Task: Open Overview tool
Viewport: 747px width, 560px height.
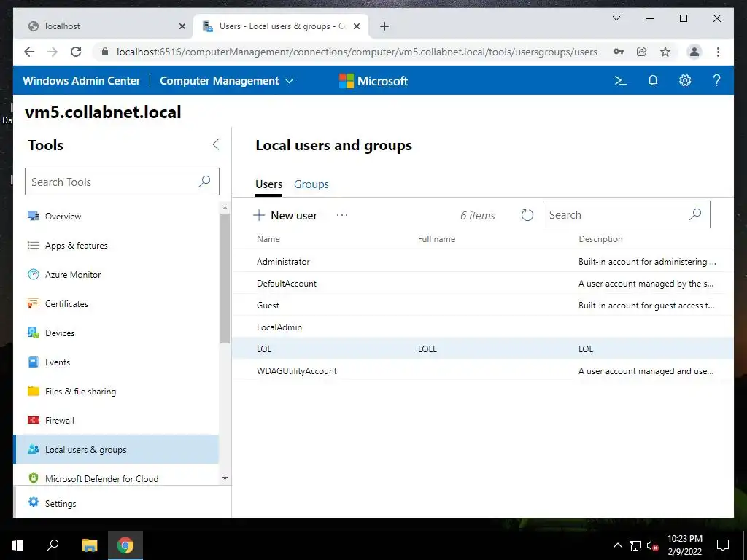Action: click(117, 216)
